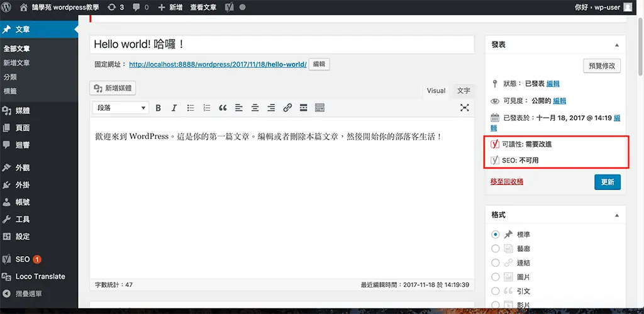Viewport: 644px width, 314px height.
Task: Open the 新增 menu in admin bar
Action: [x=170, y=7]
